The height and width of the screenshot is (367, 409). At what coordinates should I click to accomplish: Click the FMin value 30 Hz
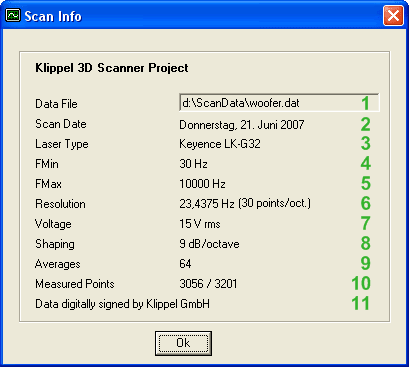coord(193,164)
